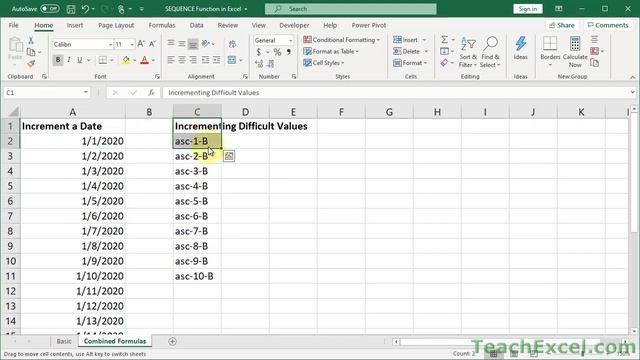
Task: Open the General number format dropdown
Action: coord(290,40)
